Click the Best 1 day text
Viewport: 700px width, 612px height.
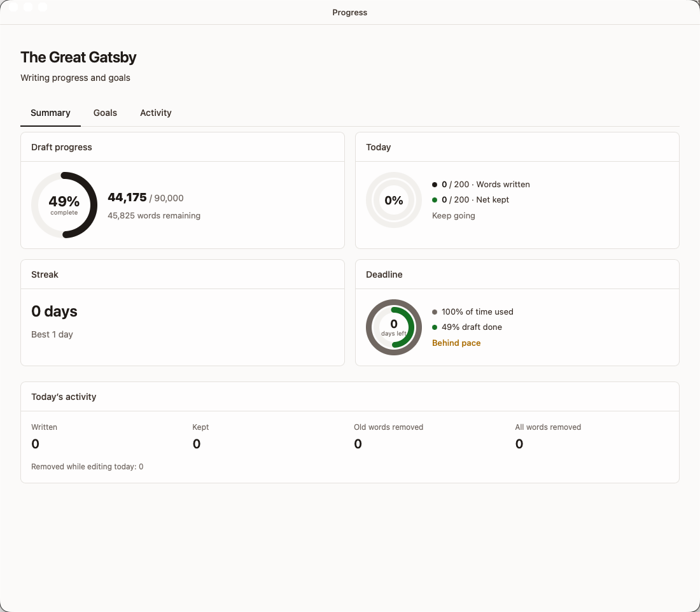click(x=52, y=334)
